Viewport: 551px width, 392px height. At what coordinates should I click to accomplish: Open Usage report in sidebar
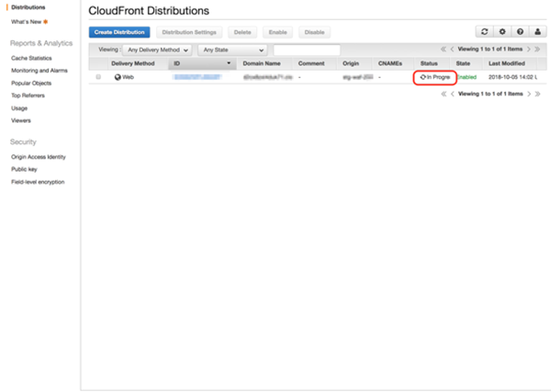[19, 108]
